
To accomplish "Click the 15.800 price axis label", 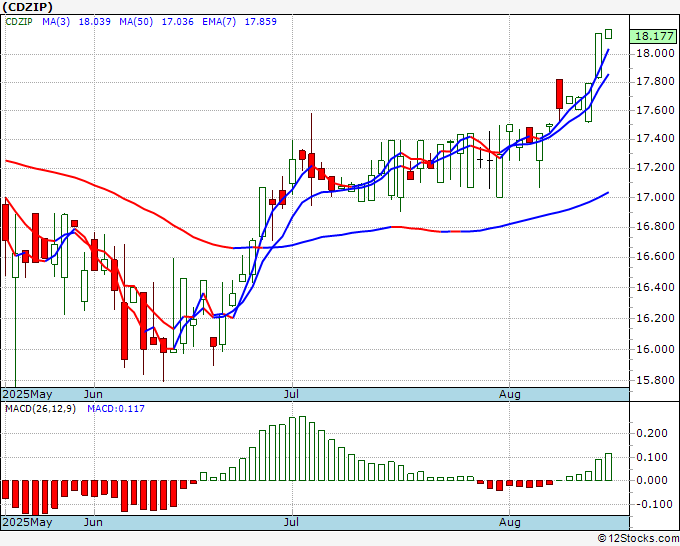I will 655,380.
